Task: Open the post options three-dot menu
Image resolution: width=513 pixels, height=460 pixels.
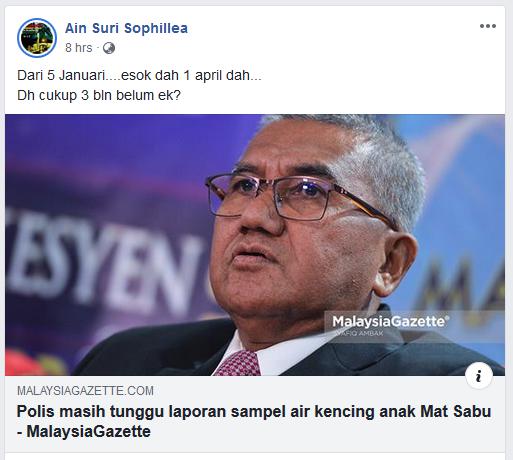Action: [488, 26]
